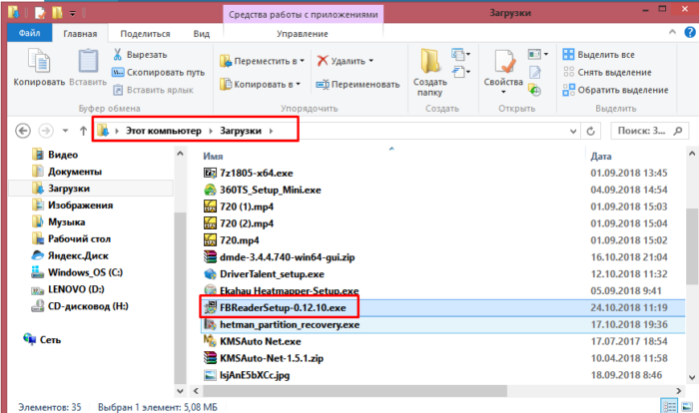Open the recent locations dropdown arrow
Screen dimensions: 699x413
(x=66, y=131)
